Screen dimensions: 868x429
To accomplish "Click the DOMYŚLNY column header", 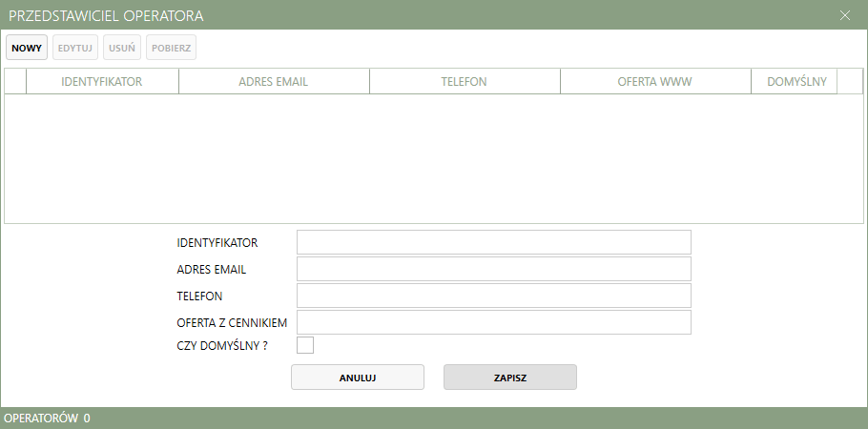I will pyautogui.click(x=794, y=82).
